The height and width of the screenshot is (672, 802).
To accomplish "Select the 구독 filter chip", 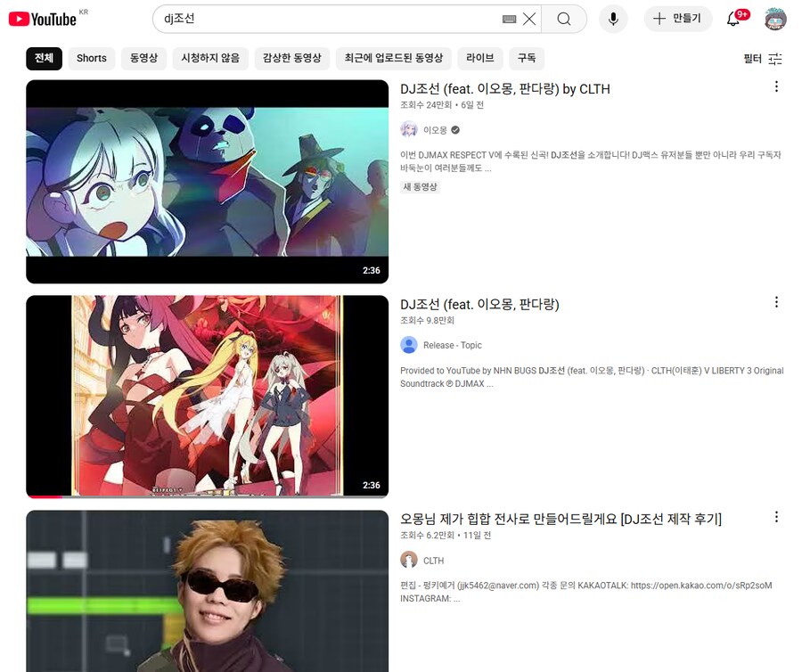I will point(527,58).
